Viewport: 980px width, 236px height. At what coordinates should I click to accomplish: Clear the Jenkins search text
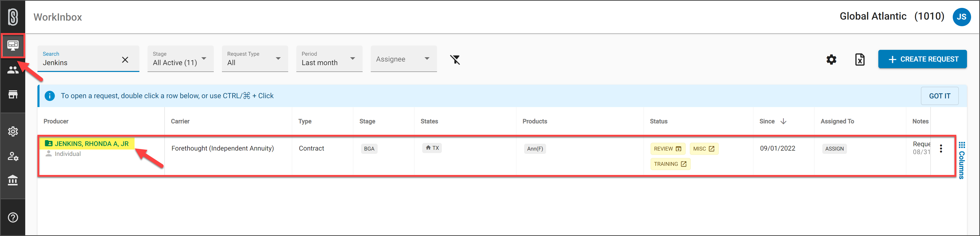coord(125,60)
